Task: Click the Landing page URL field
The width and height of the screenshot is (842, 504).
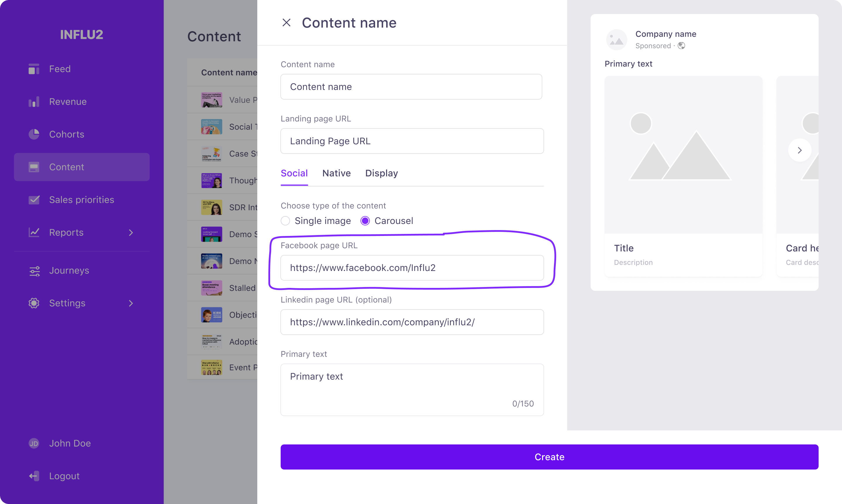Action: (x=412, y=141)
